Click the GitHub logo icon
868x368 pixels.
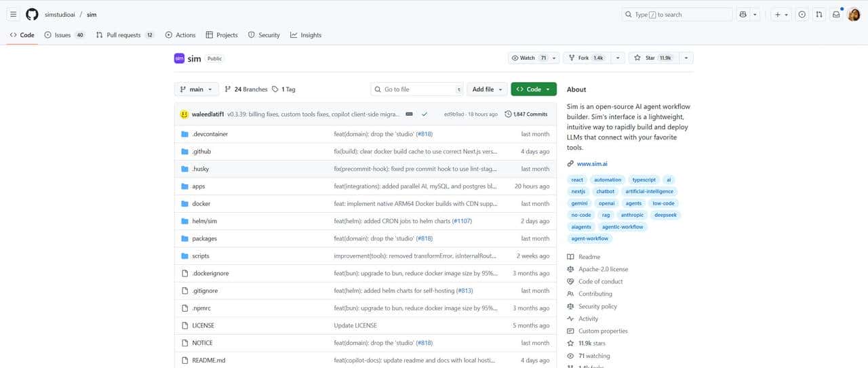coord(32,14)
